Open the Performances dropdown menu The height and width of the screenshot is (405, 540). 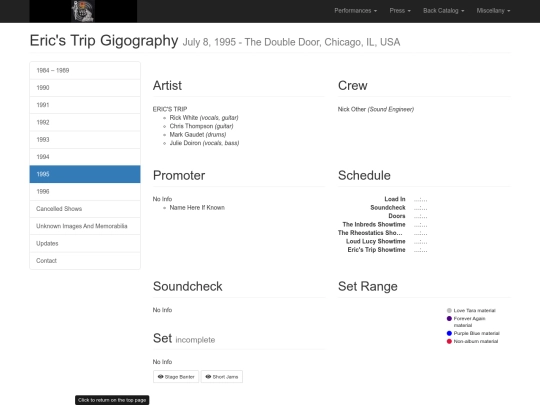point(355,11)
